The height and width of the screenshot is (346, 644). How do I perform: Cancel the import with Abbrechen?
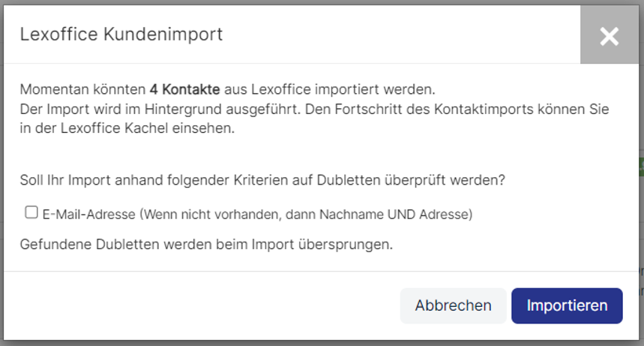point(453,305)
